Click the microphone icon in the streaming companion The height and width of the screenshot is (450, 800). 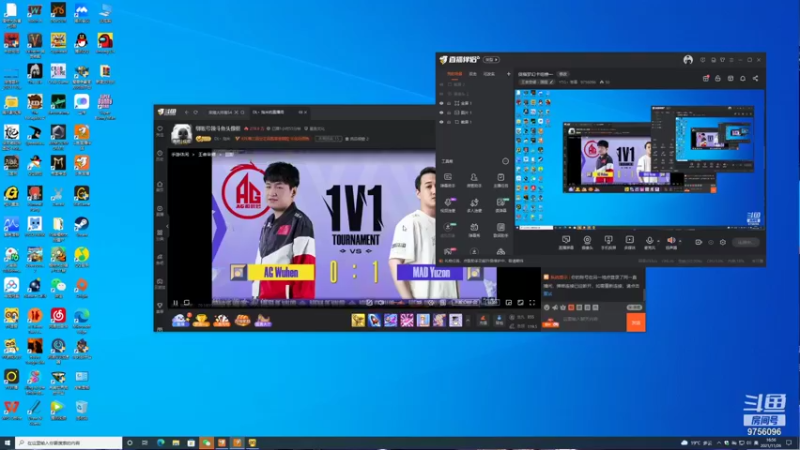click(649, 240)
